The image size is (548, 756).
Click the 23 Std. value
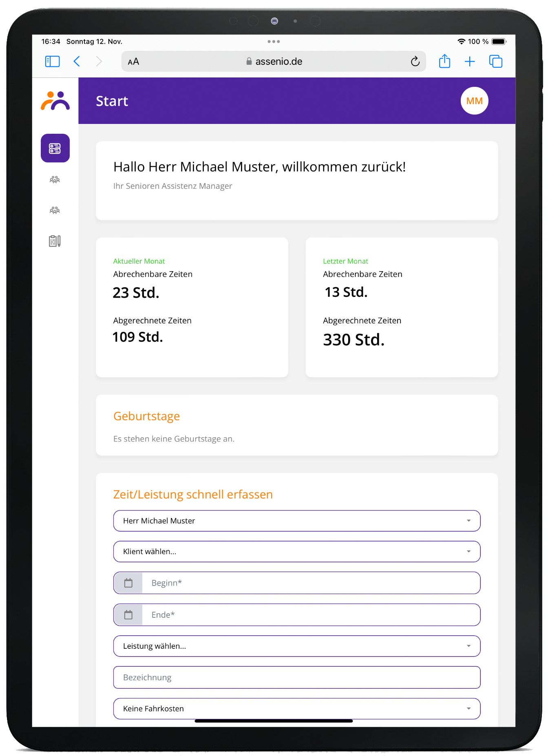pos(136,293)
